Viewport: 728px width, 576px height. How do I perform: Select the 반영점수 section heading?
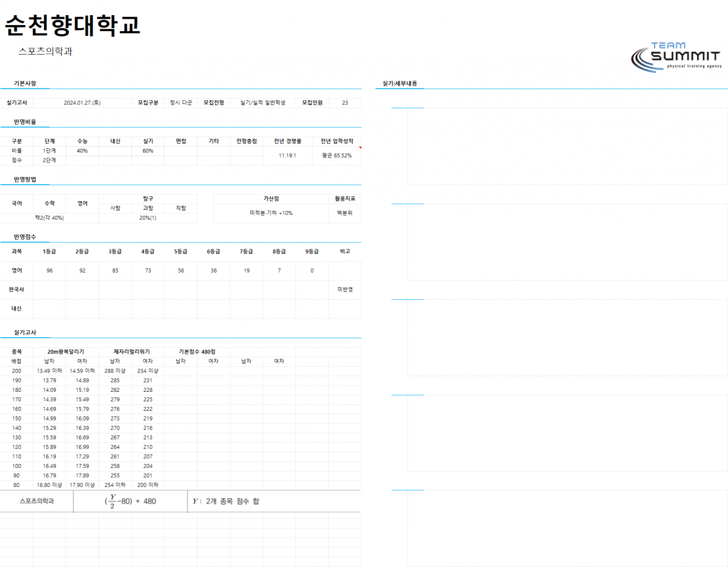click(x=25, y=237)
